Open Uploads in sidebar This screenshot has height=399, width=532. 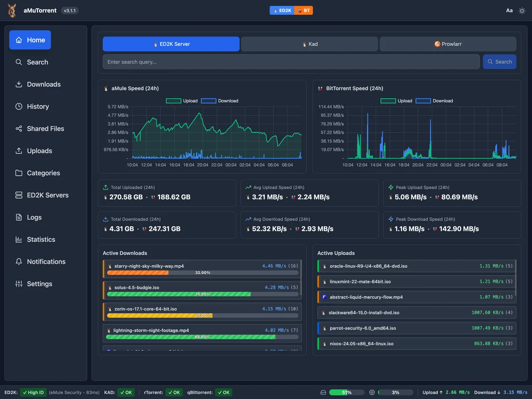34,151
